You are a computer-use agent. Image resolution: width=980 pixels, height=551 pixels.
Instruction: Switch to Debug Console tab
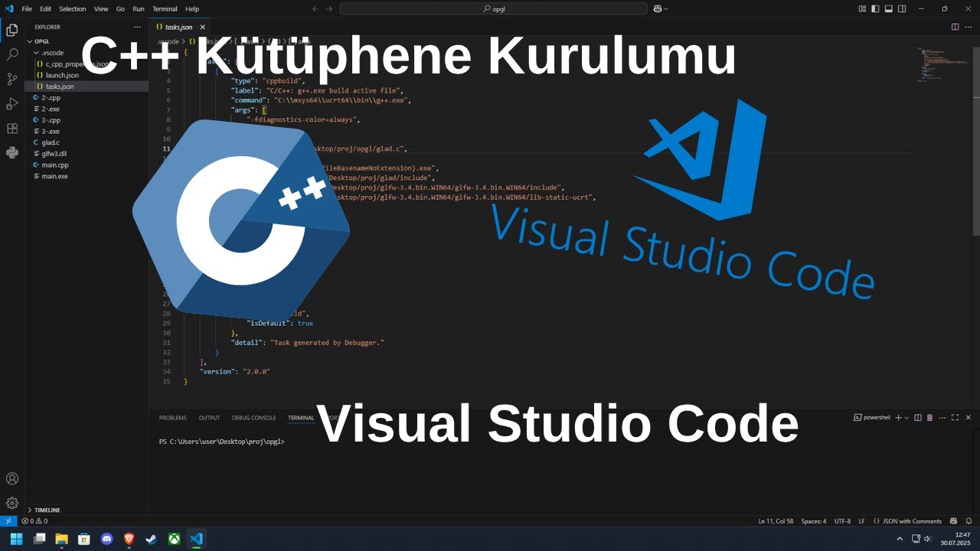(x=253, y=418)
